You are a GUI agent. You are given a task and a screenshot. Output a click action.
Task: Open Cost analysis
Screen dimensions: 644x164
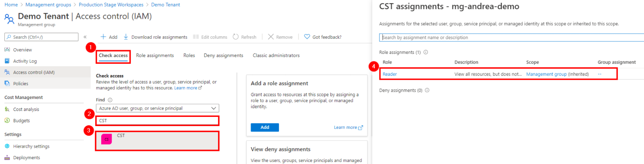(x=26, y=109)
